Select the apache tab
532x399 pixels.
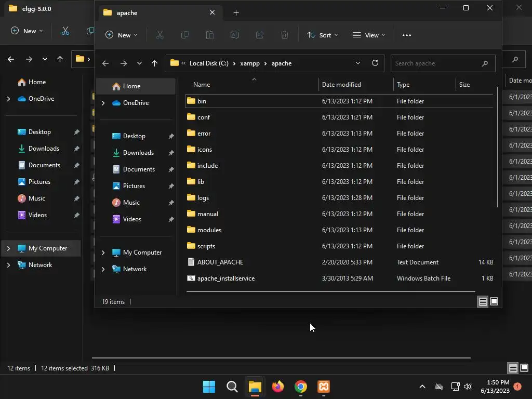159,13
